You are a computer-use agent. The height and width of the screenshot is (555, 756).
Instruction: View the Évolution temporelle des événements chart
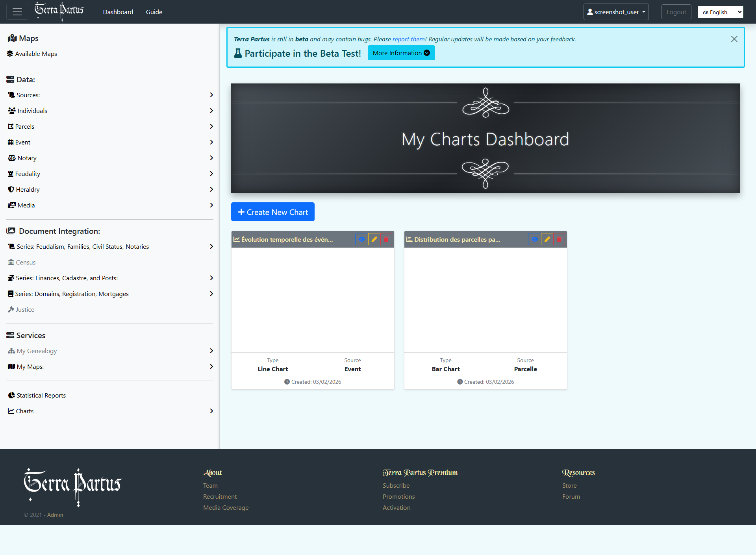pos(361,239)
